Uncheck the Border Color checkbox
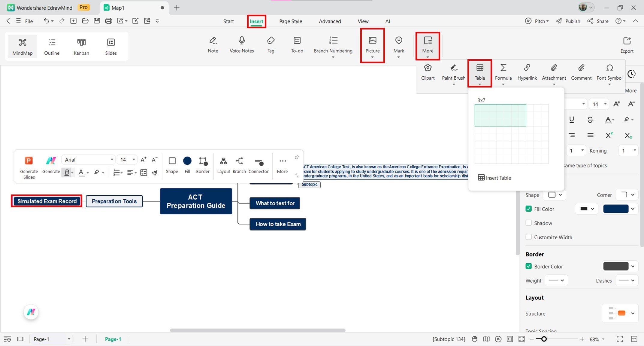Screen dimensions: 644x346 [528, 266]
